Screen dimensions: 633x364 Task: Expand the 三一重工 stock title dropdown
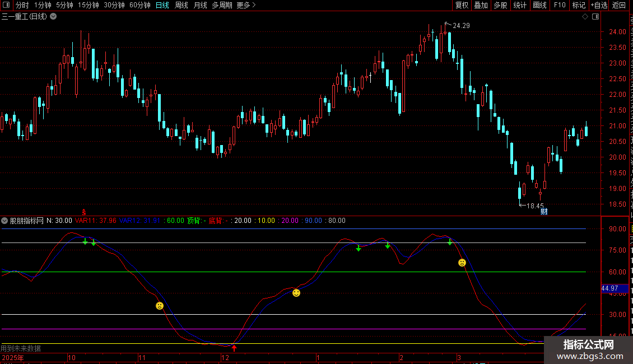(x=53, y=17)
